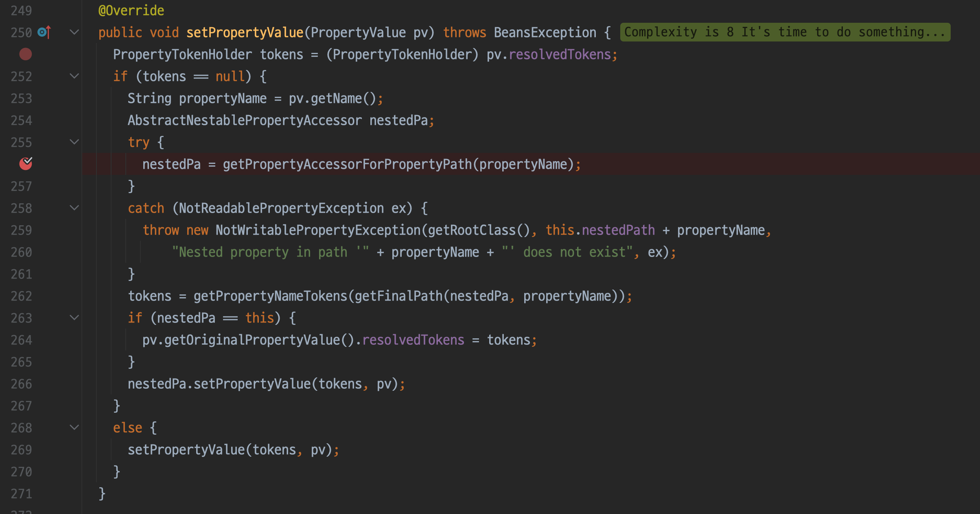Collapse the nestedPa equals this block
The width and height of the screenshot is (980, 514).
click(x=74, y=318)
